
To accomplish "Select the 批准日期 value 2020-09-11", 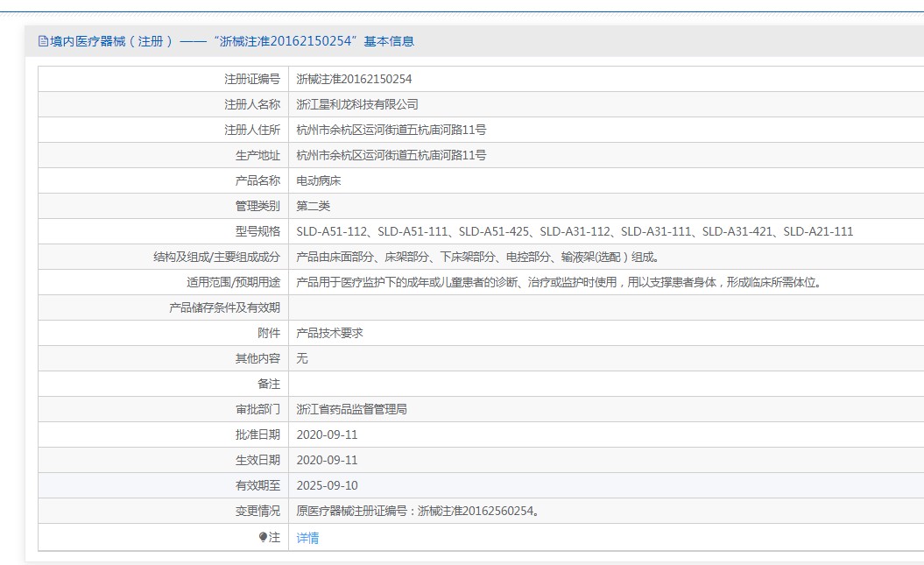I will [327, 434].
